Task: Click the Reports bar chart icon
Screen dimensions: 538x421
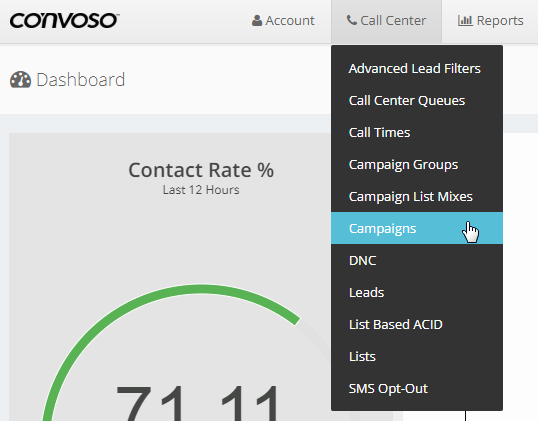Action: coord(465,21)
